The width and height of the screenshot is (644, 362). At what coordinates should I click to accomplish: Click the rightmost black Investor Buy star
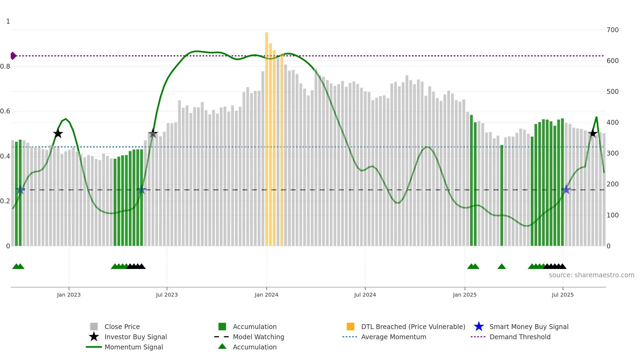592,133
